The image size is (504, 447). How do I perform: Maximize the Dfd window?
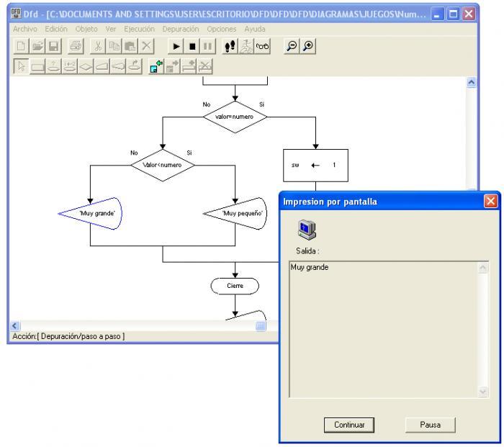453,14
